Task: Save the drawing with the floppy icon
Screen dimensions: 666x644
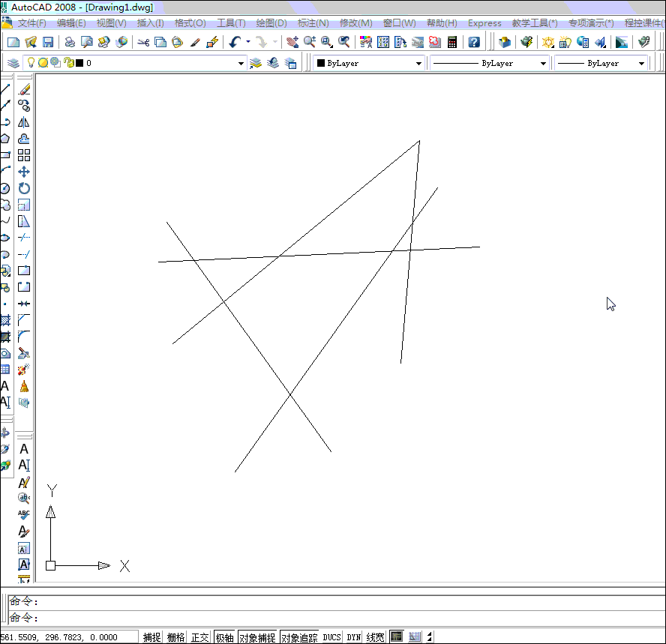Action: coord(47,42)
